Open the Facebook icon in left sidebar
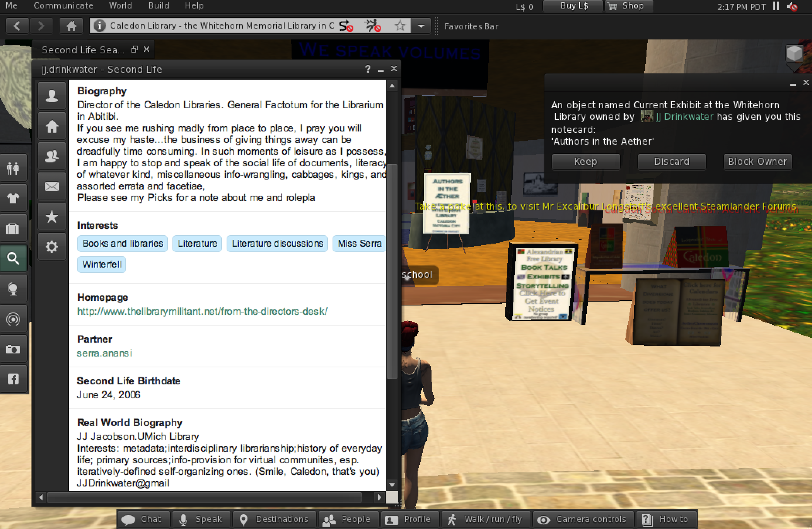 click(13, 379)
